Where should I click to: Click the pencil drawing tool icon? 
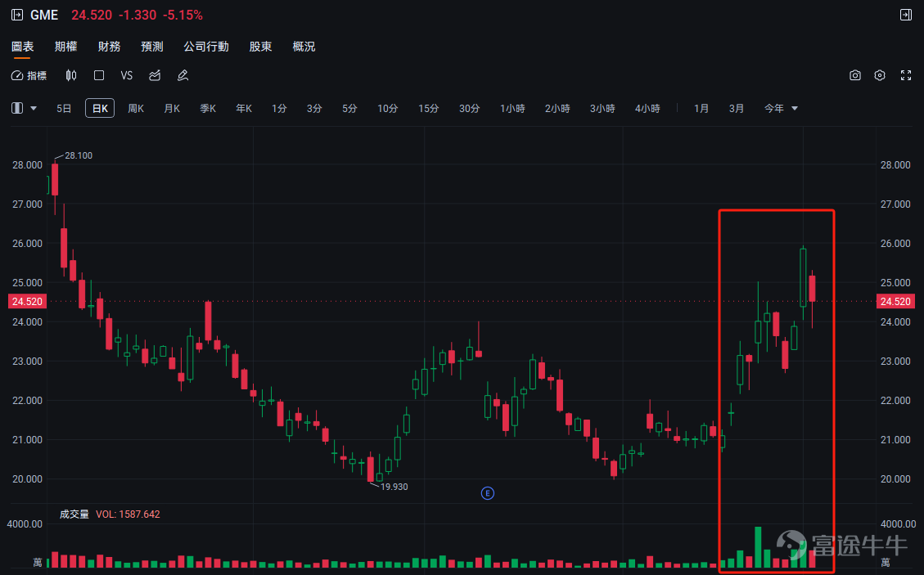(x=183, y=75)
